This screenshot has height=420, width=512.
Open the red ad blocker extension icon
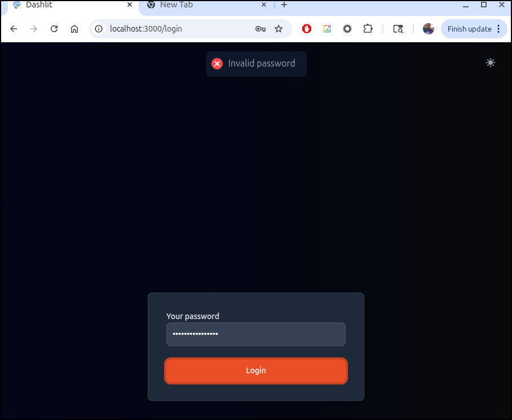coord(307,29)
